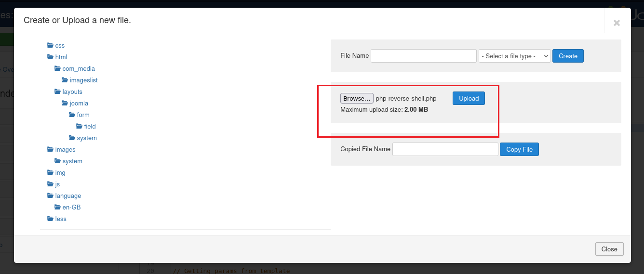The height and width of the screenshot is (274, 644).
Task: Focus the Copied File Name field
Action: click(x=445, y=149)
